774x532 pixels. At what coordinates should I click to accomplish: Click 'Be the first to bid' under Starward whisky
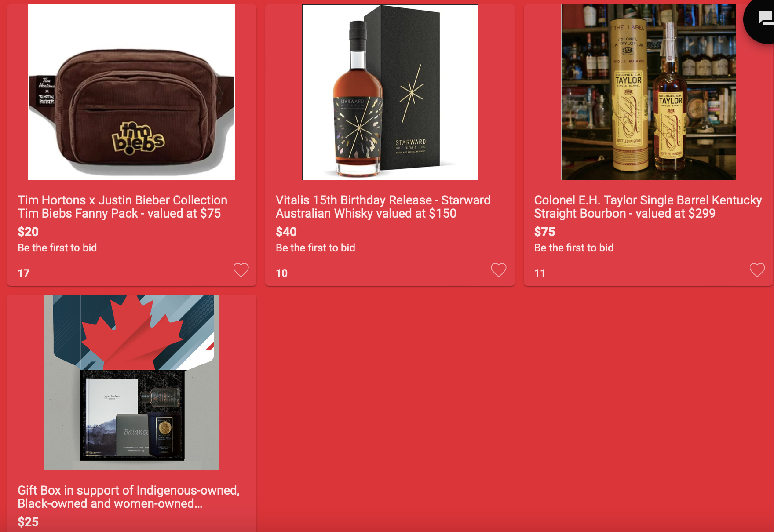tap(315, 248)
